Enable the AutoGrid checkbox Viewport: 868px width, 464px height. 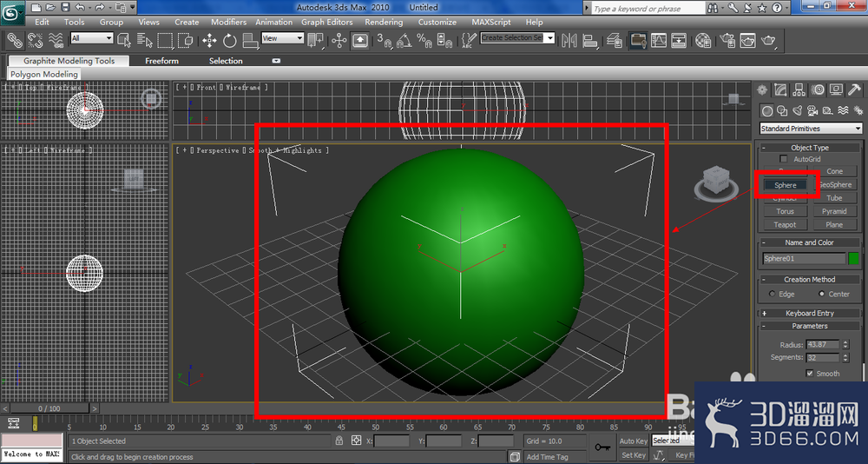783,159
